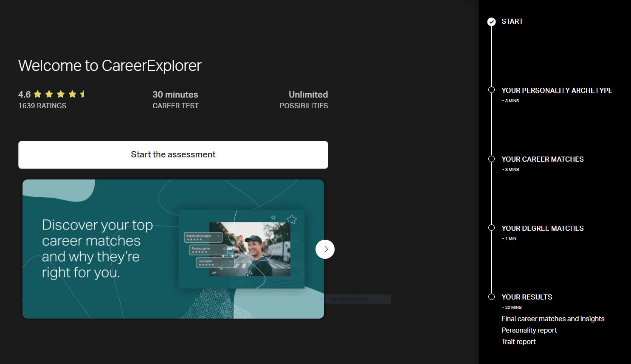Click the ~20 MINS duration label
This screenshot has height=364, width=631.
pos(511,307)
